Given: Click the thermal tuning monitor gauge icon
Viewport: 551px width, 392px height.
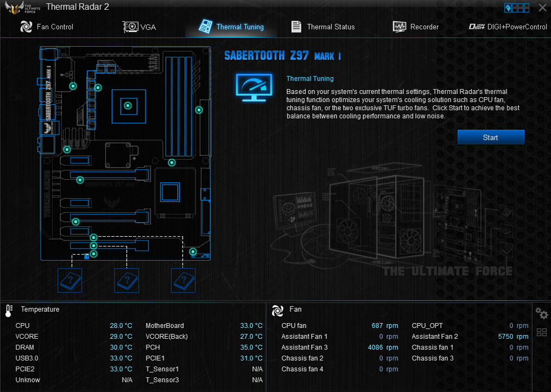Looking at the screenshot, I should pos(254,88).
